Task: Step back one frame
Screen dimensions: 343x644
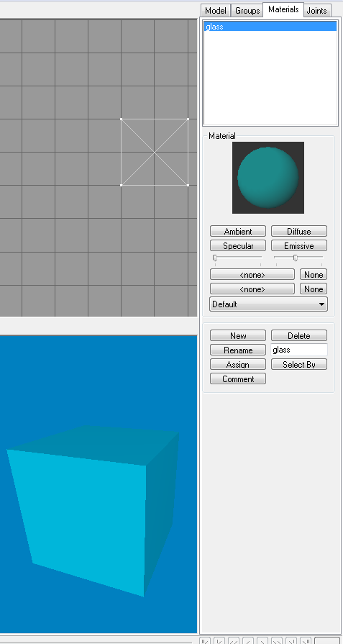Action: pos(248,640)
